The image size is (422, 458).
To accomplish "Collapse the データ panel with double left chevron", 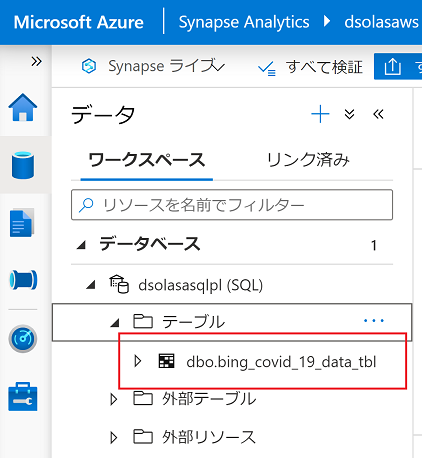I will tap(378, 114).
